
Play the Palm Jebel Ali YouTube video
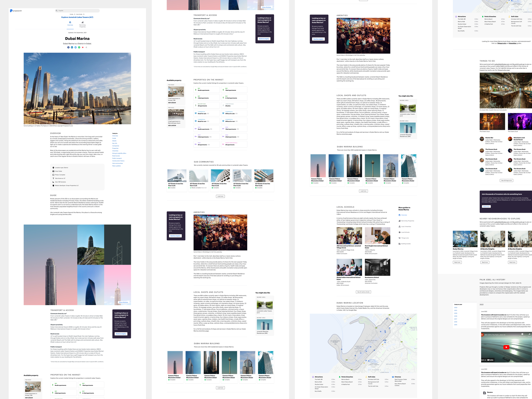506,347
